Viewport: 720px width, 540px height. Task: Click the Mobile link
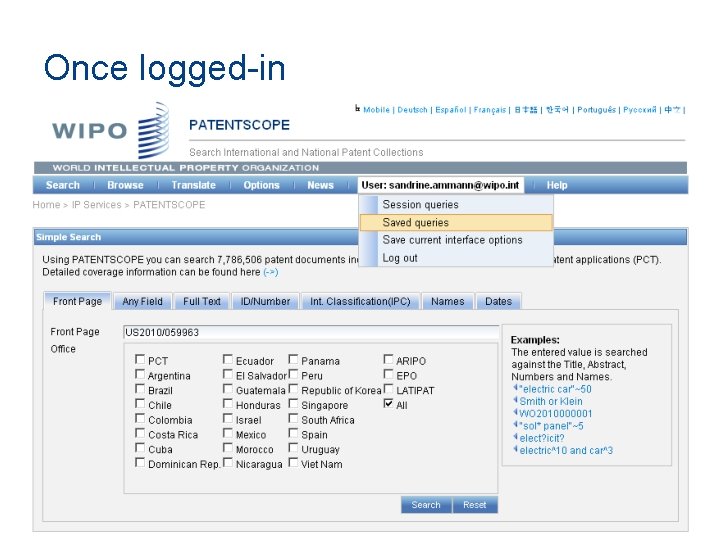pyautogui.click(x=376, y=110)
